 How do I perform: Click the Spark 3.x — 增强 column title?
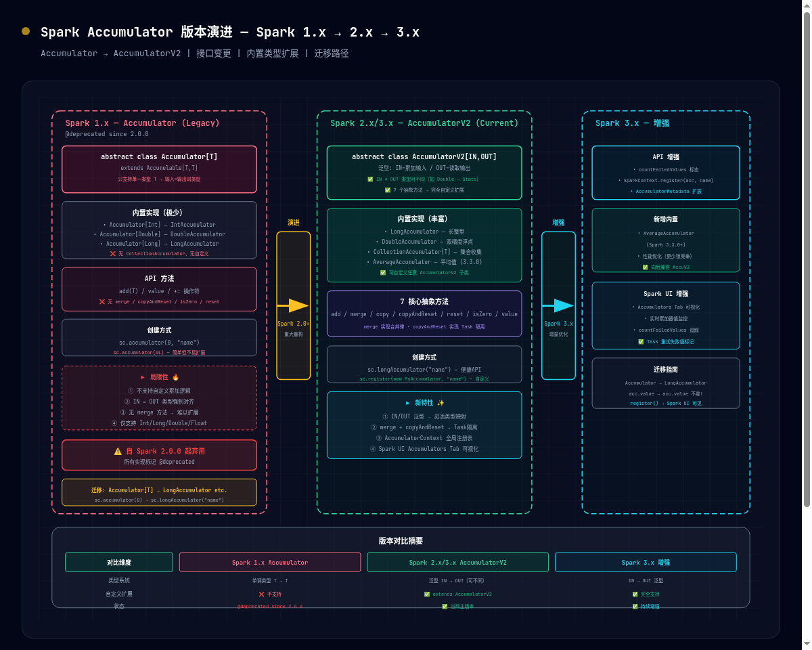[632, 123]
